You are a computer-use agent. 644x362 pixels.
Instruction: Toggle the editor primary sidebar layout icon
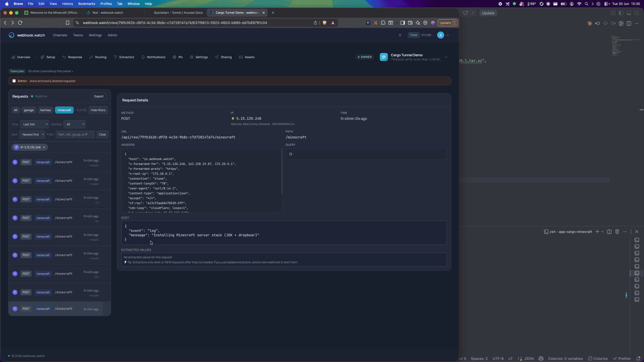[x=621, y=13]
